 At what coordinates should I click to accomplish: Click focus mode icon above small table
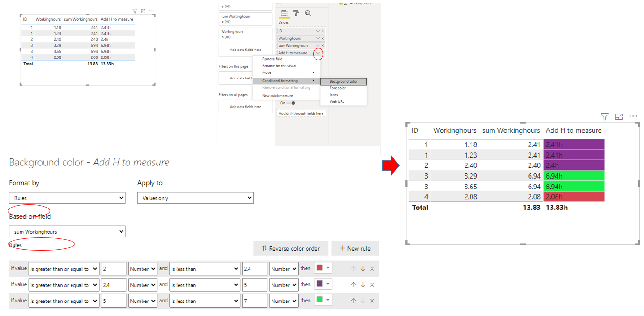(143, 11)
